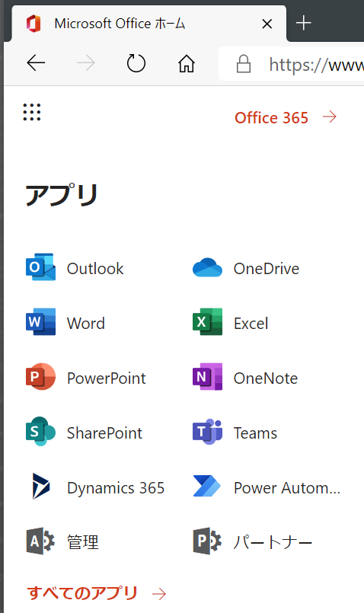Screen dimensions: 364x613
Task: Refresh the page with the reload button
Action: [136, 63]
